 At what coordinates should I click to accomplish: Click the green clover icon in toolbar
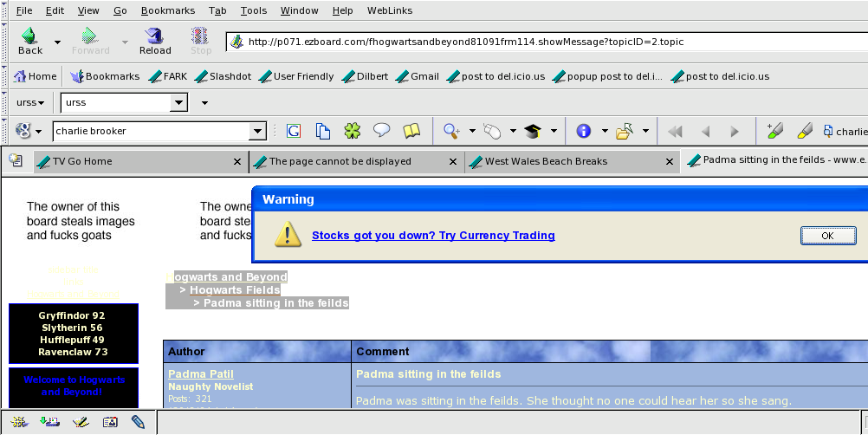tap(352, 131)
